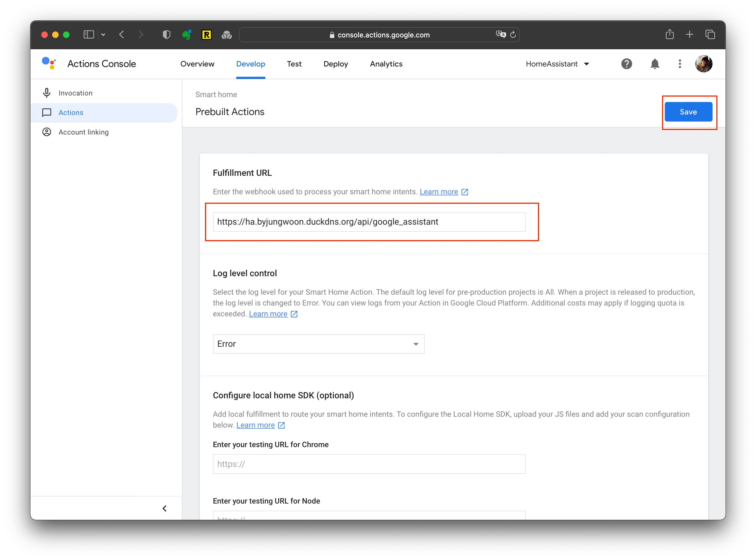Screen dimensions: 756x560
Task: Click the Prebuilt Actions heading
Action: (x=230, y=112)
